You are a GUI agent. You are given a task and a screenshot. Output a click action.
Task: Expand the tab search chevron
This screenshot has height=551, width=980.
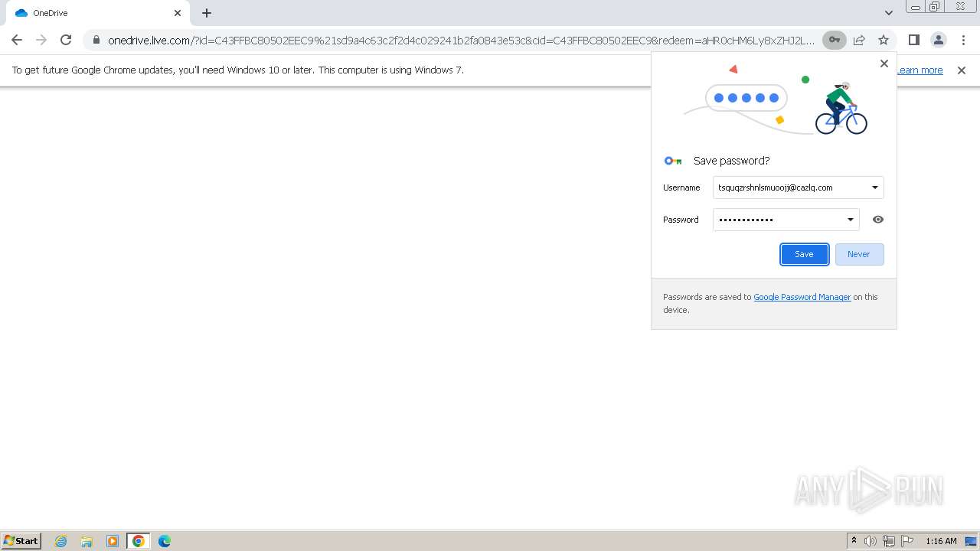tap(888, 13)
